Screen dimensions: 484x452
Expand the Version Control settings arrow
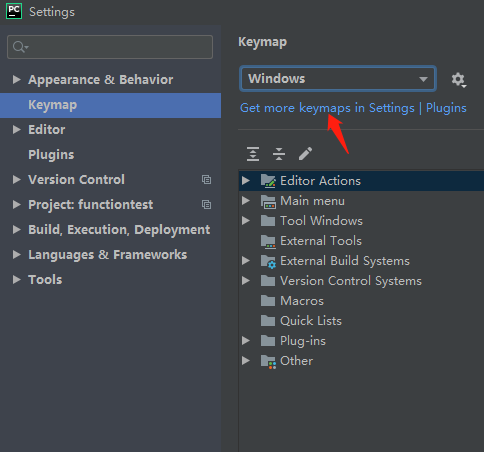(x=16, y=179)
